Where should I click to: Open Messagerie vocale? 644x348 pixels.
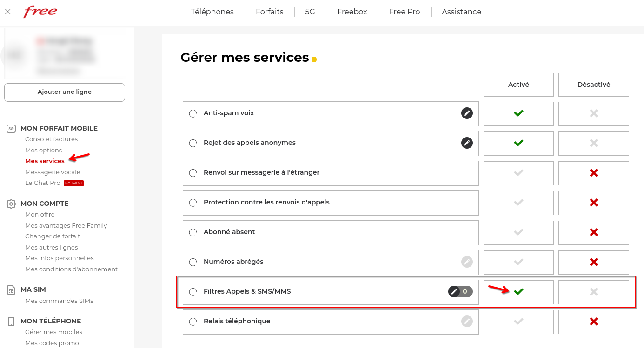point(53,172)
